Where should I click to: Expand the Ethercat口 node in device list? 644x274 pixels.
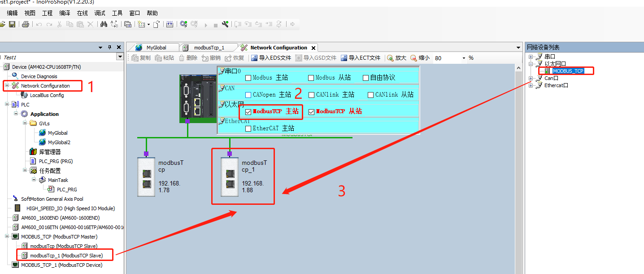tap(531, 85)
